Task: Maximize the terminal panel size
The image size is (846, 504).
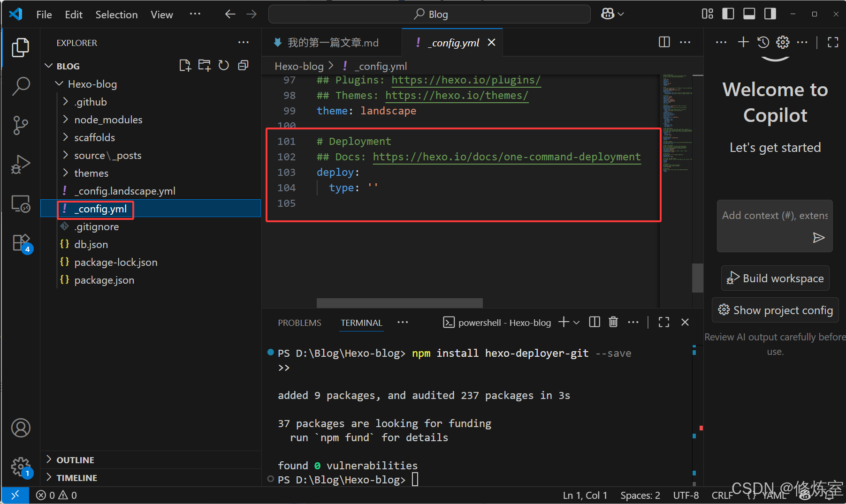Action: 663,322
